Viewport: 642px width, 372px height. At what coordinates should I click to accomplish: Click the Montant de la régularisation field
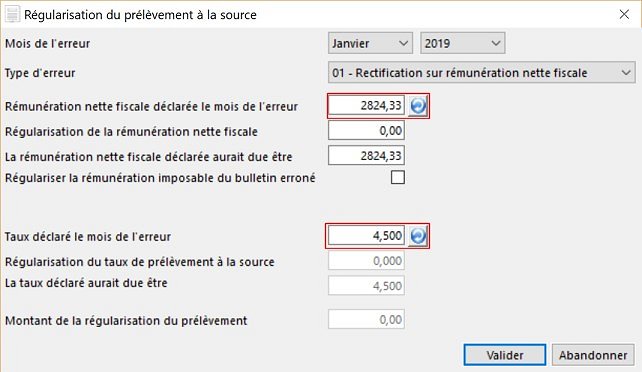[366, 319]
